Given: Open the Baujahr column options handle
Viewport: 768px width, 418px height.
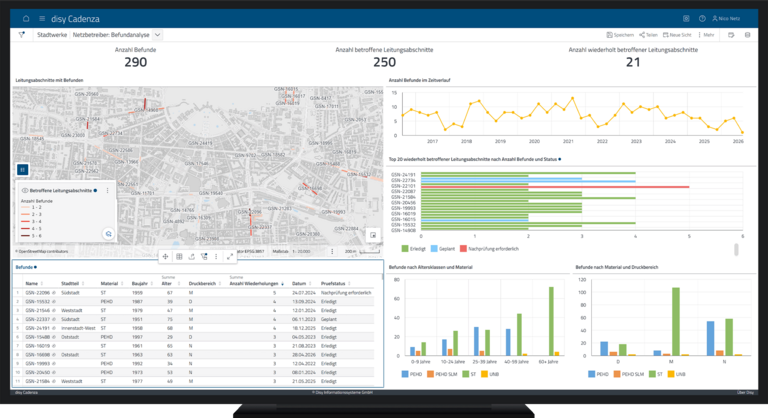Looking at the screenshot, I should coord(152,284).
